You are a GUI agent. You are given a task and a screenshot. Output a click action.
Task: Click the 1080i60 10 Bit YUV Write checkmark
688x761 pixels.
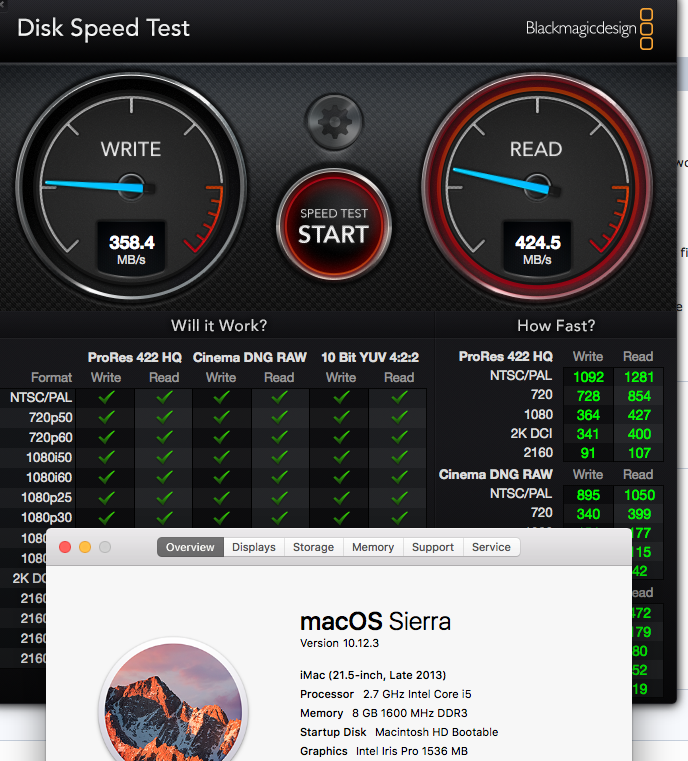point(341,477)
